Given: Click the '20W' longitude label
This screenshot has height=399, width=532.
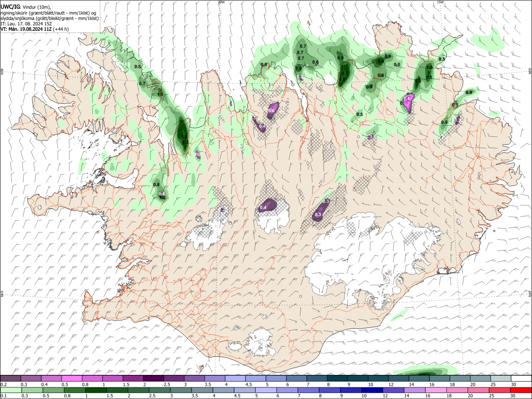Looking at the screenshot, I should pyautogui.click(x=221, y=2).
